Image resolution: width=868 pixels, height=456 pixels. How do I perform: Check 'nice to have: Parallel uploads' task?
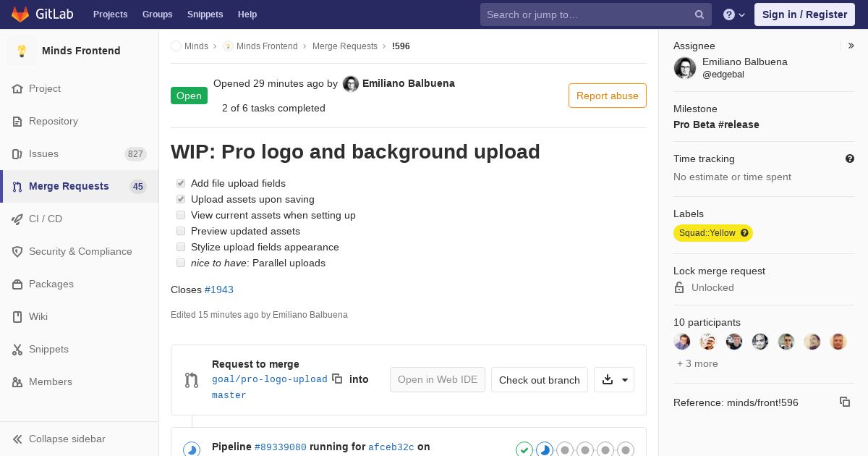coord(181,263)
